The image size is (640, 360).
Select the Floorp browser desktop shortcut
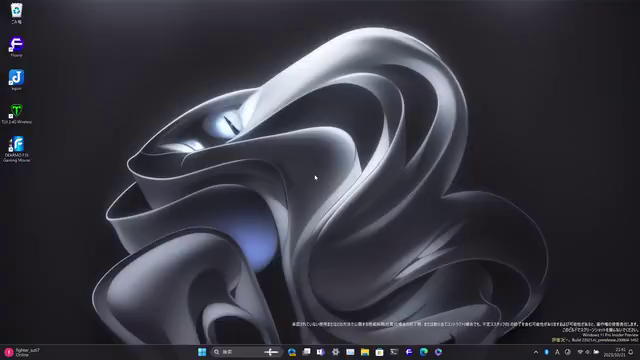[16, 47]
